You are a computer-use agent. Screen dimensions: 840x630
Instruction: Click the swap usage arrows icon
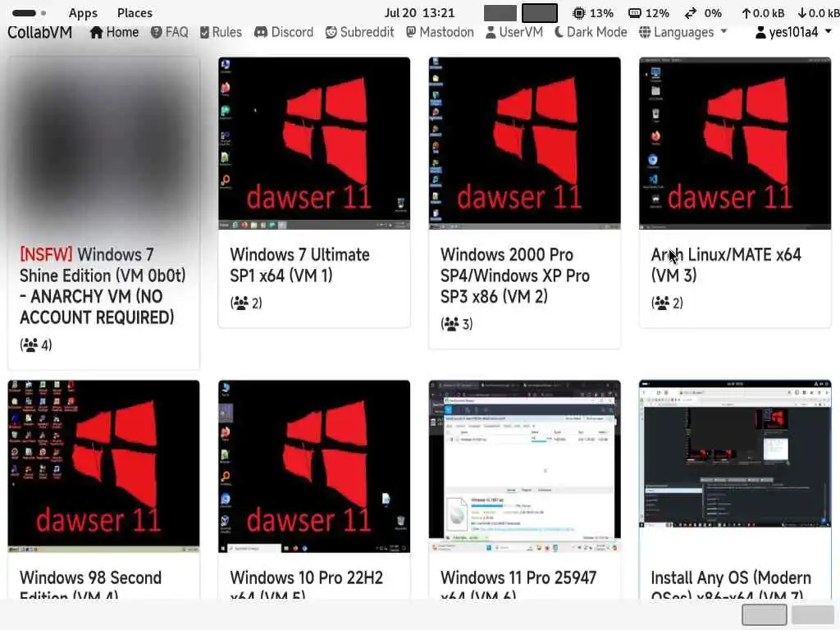coord(691,13)
